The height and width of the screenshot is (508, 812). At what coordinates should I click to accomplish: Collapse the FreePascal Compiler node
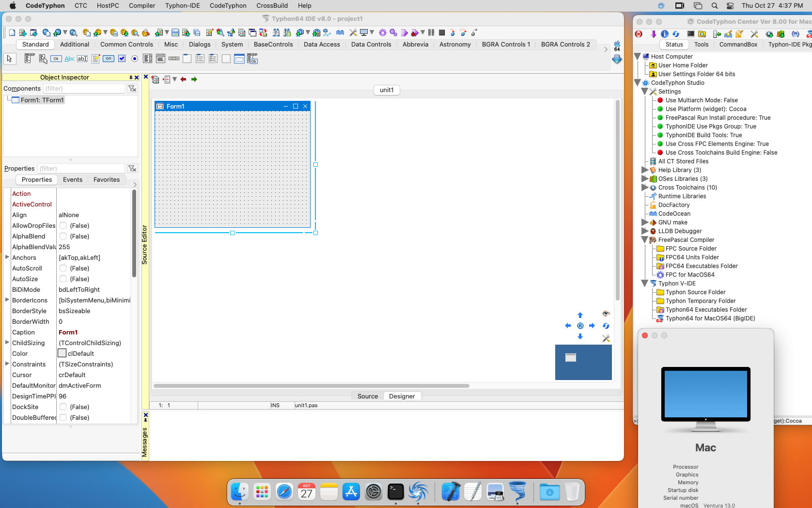(x=644, y=239)
